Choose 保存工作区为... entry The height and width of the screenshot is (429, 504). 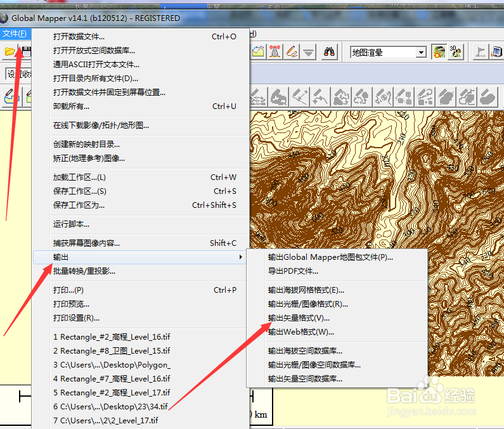pyautogui.click(x=141, y=205)
